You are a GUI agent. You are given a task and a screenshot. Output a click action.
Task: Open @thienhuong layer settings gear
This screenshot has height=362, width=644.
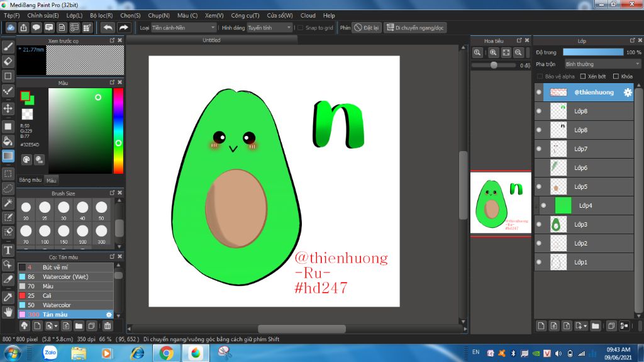tap(628, 92)
